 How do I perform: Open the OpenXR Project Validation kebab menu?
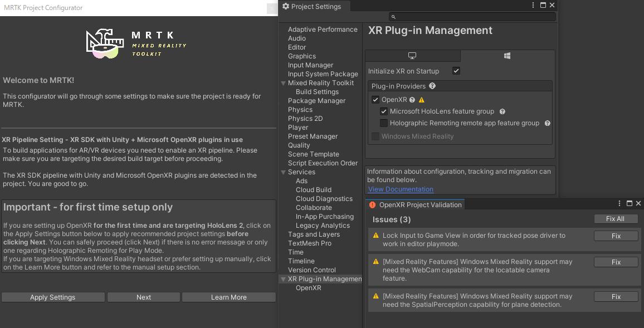pyautogui.click(x=620, y=204)
